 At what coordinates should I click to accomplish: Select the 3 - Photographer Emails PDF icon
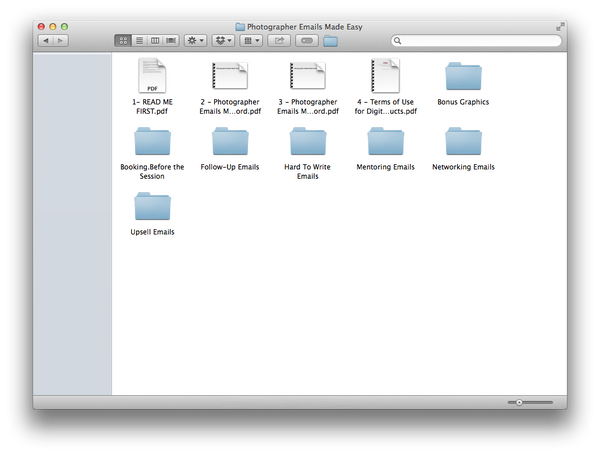point(308,75)
